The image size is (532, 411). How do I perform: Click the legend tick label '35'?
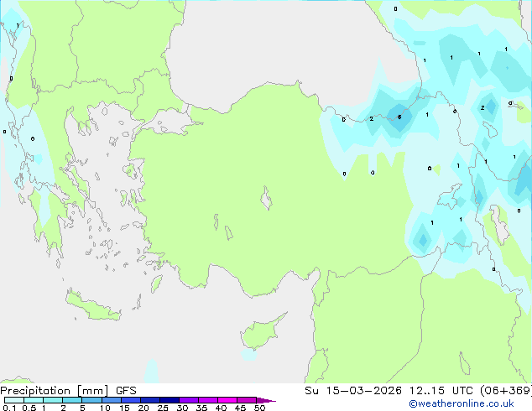201,408
